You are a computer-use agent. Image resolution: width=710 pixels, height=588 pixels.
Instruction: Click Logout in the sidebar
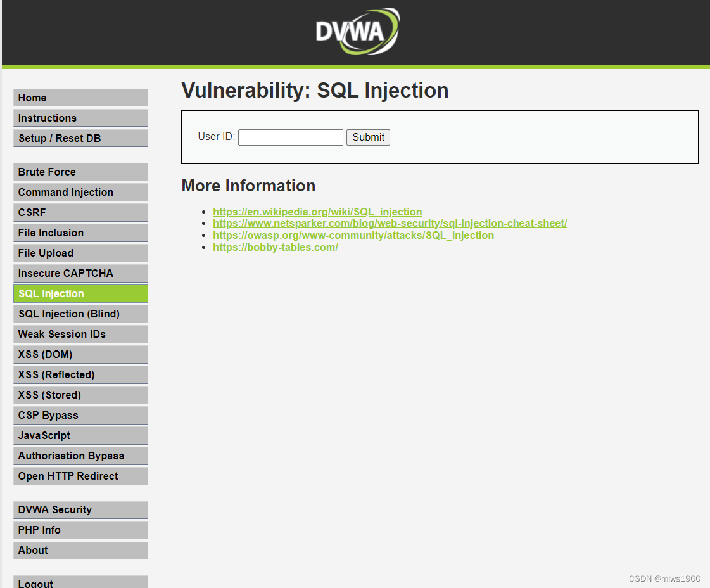tap(80, 582)
